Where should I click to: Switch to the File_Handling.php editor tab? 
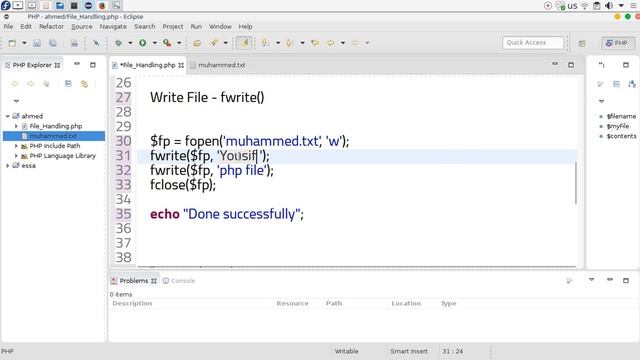click(147, 65)
